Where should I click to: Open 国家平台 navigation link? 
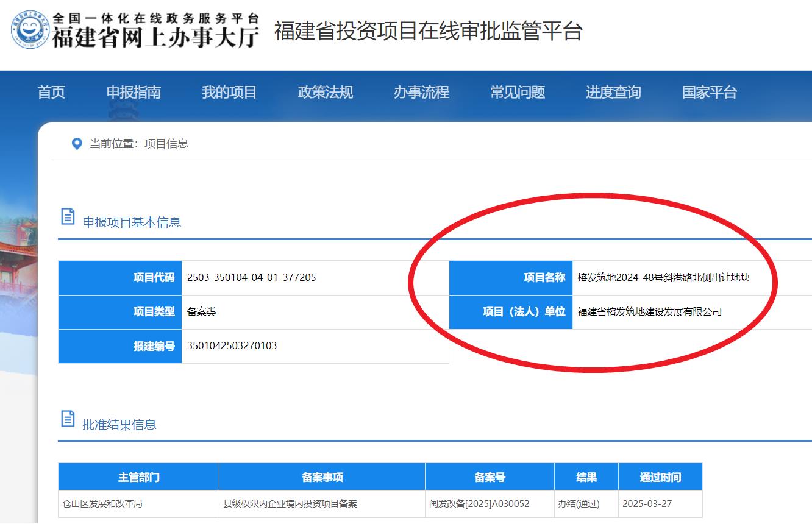[710, 93]
